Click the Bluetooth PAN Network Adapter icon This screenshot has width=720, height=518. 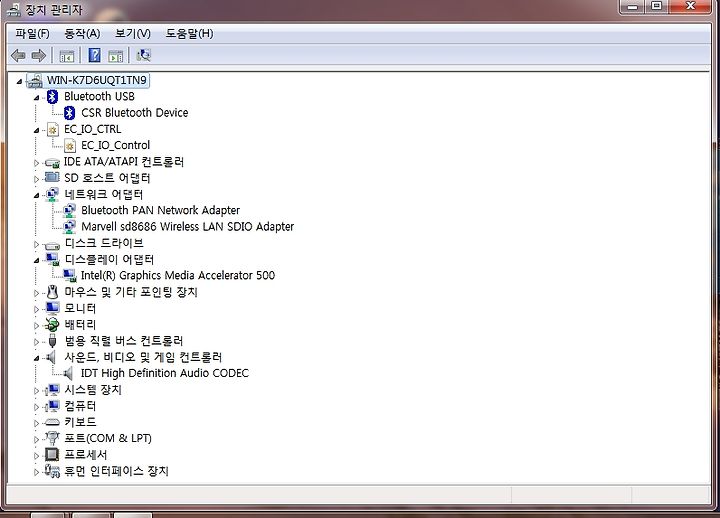(x=69, y=210)
